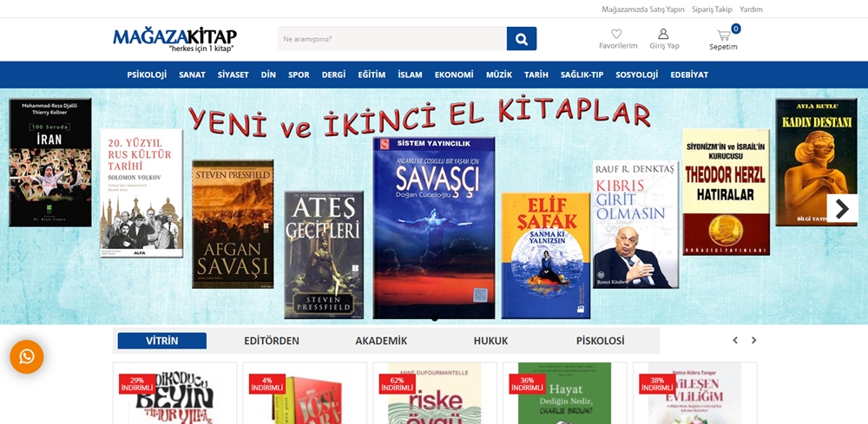
Task: Show next tab set with right chevron
Action: (753, 341)
